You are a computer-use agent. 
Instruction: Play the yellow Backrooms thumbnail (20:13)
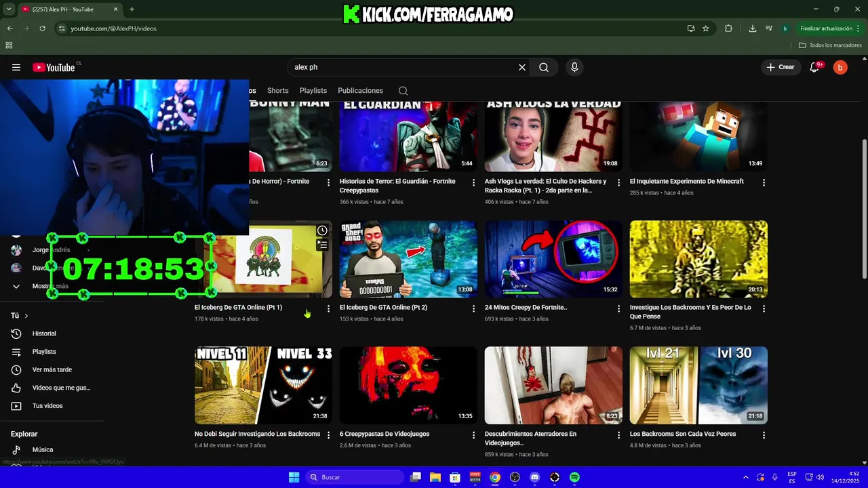698,259
